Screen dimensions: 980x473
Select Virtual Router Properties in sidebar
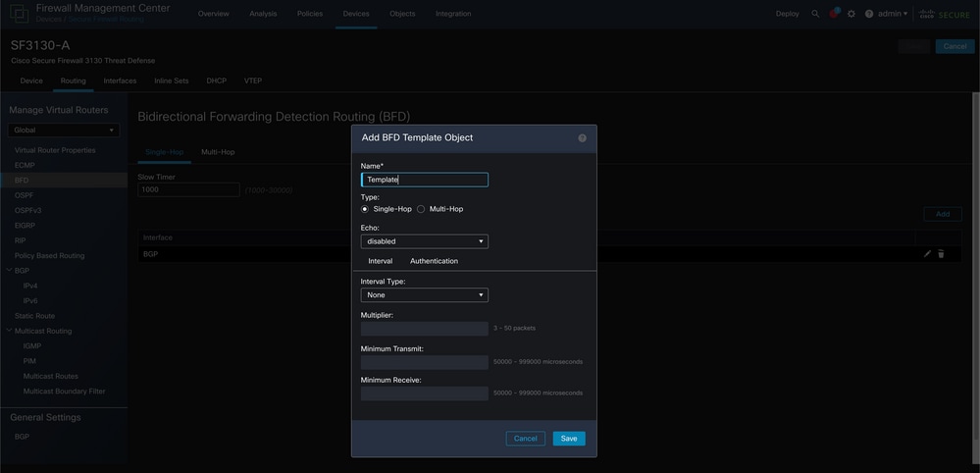point(55,150)
